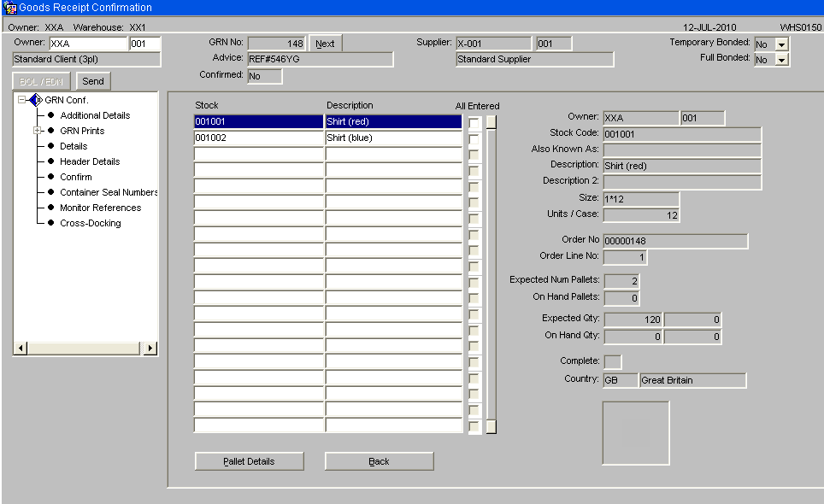This screenshot has height=504, width=824.
Task: Click the All Entered column header
Action: coord(477,106)
